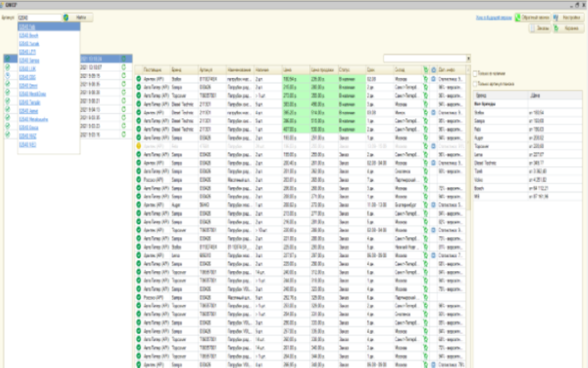
Task: Open the Корзина cart button
Action: pyautogui.click(x=568, y=29)
